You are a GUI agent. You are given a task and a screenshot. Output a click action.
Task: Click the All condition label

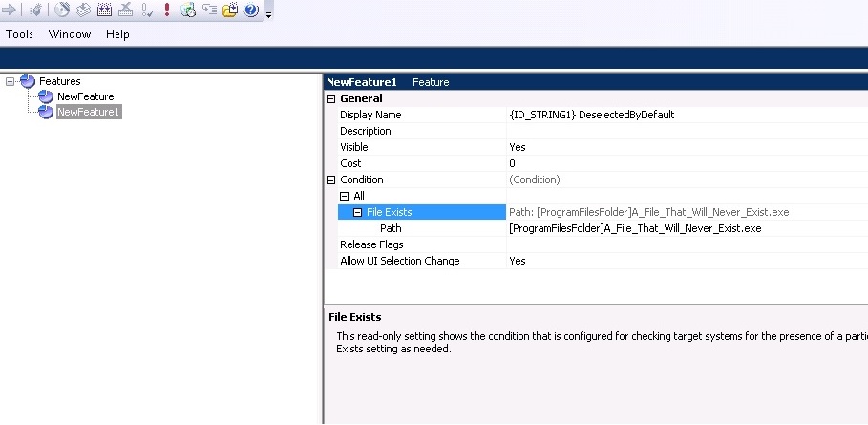coord(359,196)
